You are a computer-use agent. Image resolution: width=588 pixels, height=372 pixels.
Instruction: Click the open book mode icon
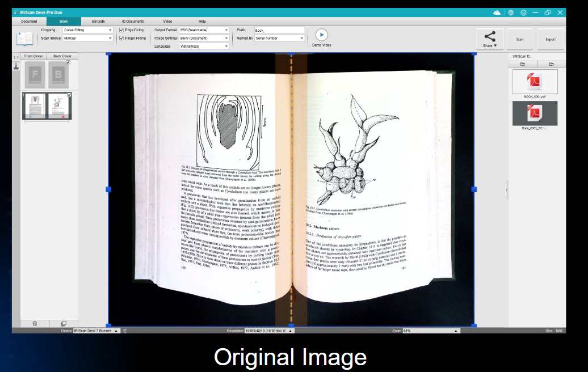click(x=25, y=39)
